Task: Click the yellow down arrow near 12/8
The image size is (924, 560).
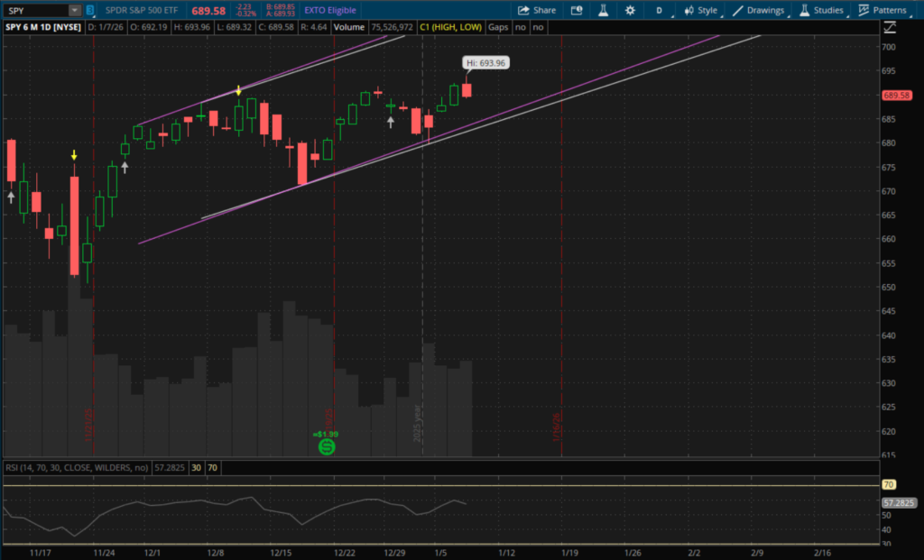Action: [x=238, y=91]
